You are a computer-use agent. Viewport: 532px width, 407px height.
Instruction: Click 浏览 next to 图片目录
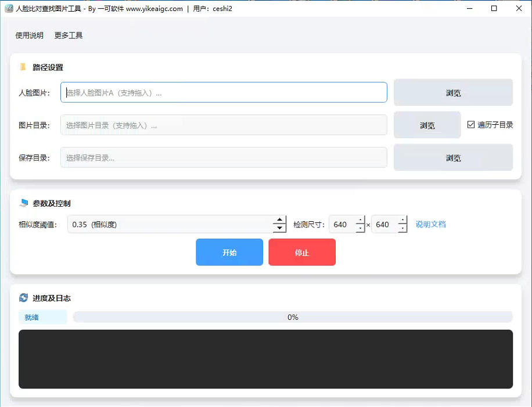[x=427, y=124]
